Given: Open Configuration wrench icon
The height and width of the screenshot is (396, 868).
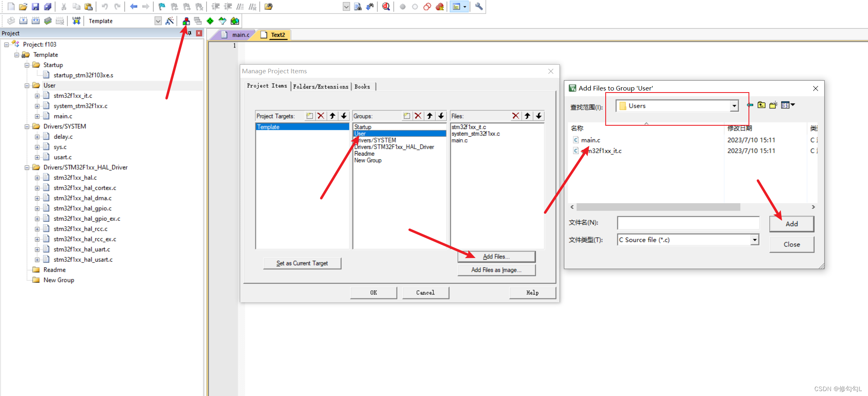Looking at the screenshot, I should click(x=479, y=7).
